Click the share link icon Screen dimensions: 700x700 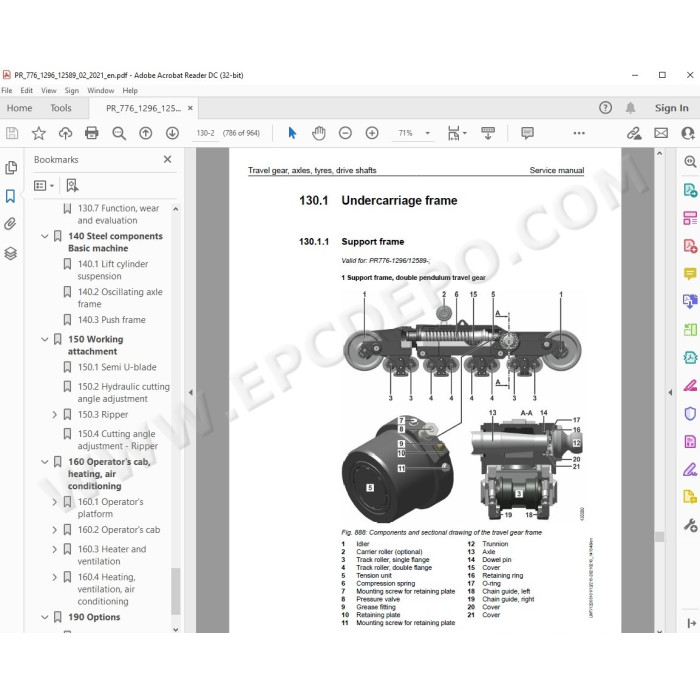click(634, 133)
